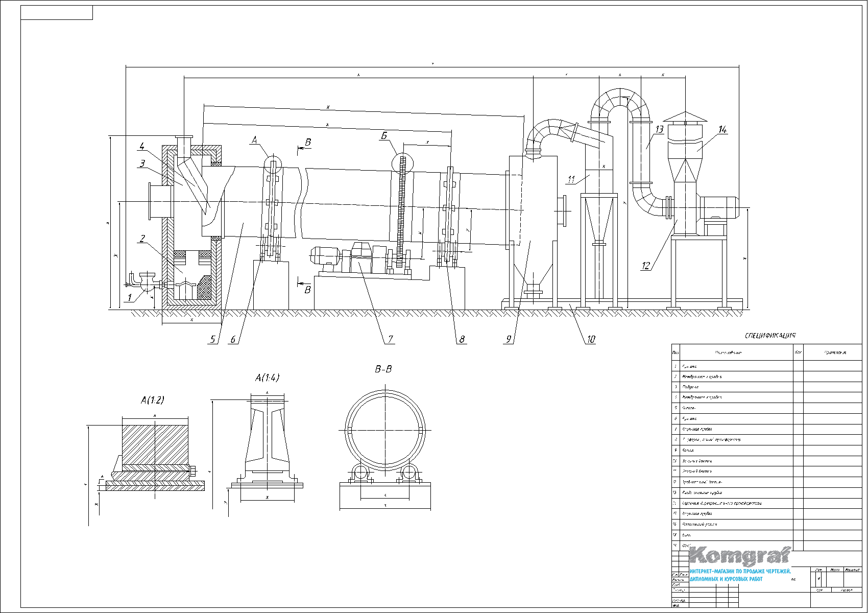Select callout number 12 near the fan support
This screenshot has height=613, width=868.
[646, 265]
